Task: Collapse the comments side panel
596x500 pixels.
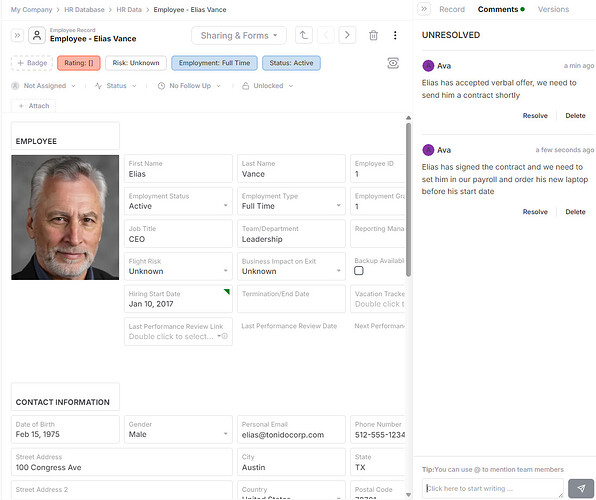Action: [424, 9]
